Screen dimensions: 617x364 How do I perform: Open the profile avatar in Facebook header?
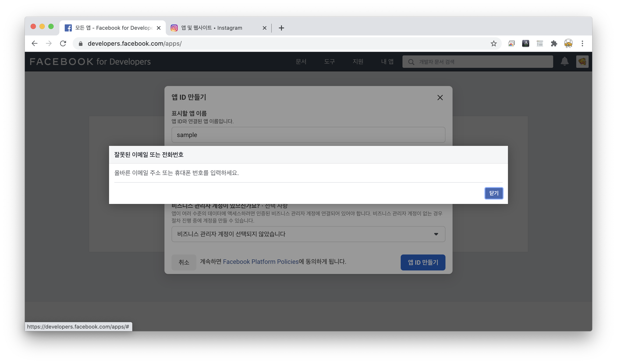point(582,61)
